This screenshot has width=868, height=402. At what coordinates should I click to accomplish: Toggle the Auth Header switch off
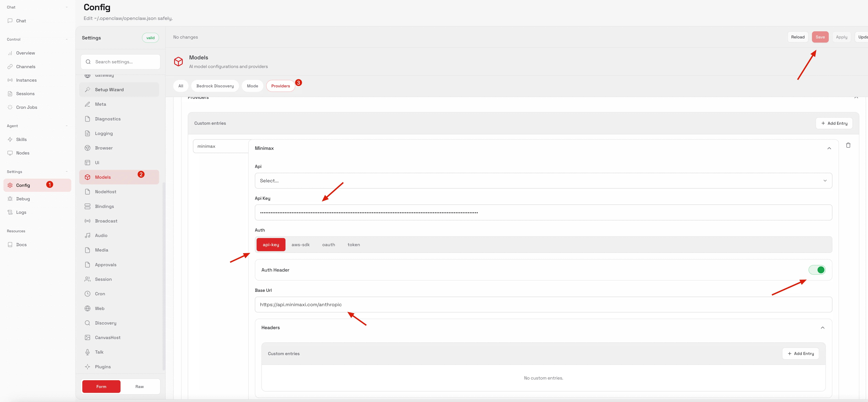817,270
